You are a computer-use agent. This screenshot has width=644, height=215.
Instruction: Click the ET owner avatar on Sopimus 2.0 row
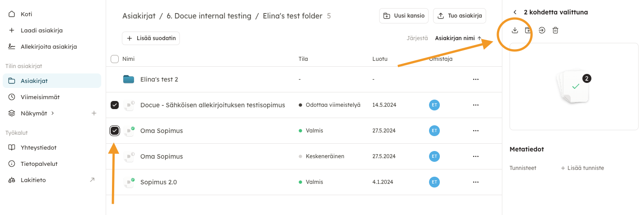point(434,182)
